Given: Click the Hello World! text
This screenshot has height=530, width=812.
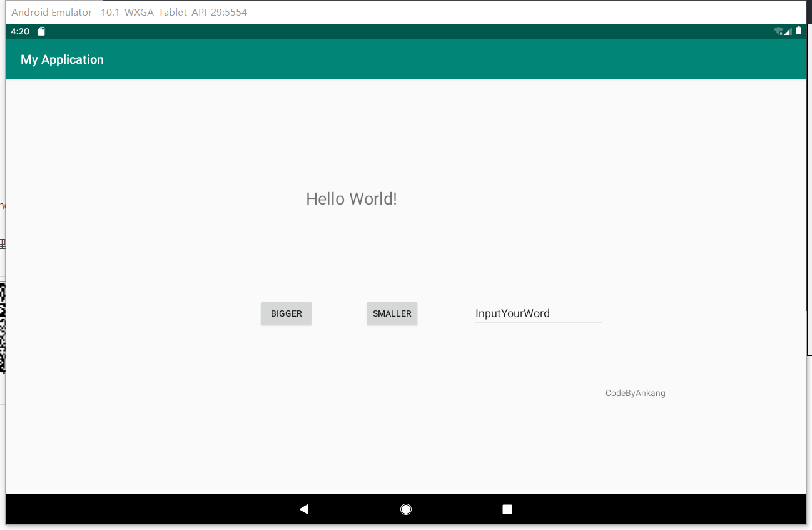Looking at the screenshot, I should (x=352, y=198).
